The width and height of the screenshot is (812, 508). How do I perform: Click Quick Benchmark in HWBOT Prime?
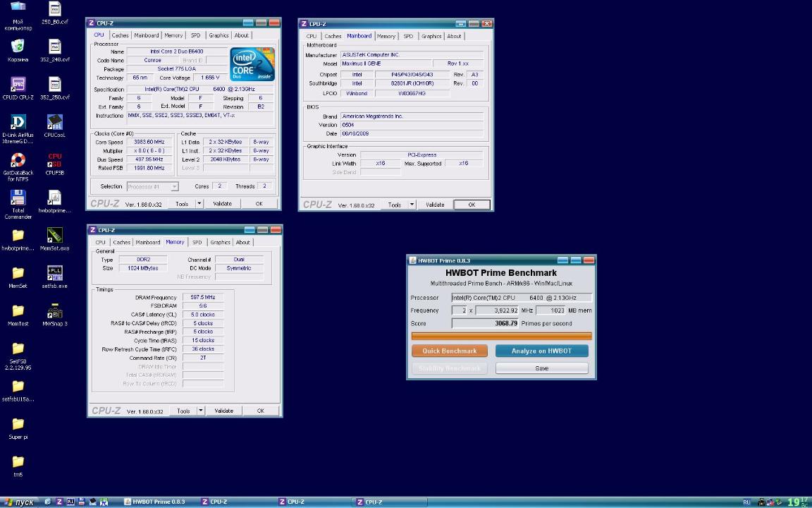pos(450,351)
